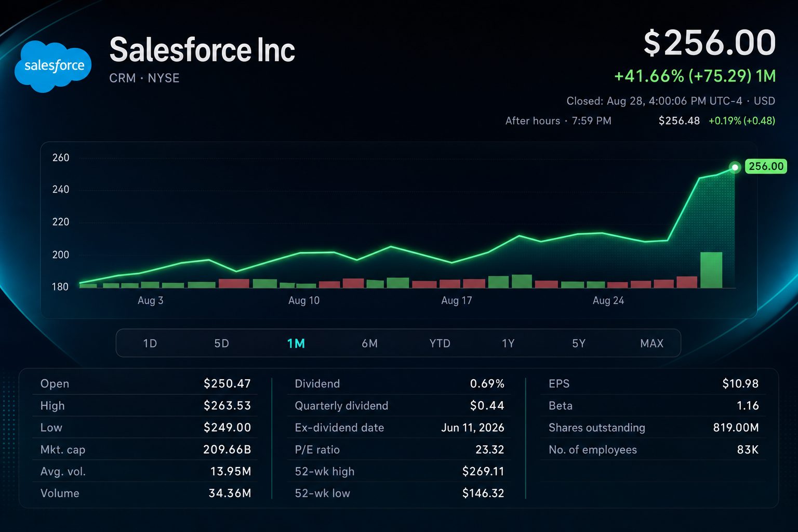Click the 200 y-axis label

pos(61,255)
